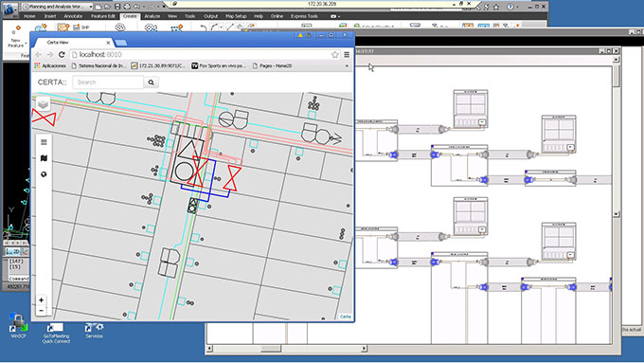Open the AutoCAD Map application menu button

pyautogui.click(x=9, y=9)
